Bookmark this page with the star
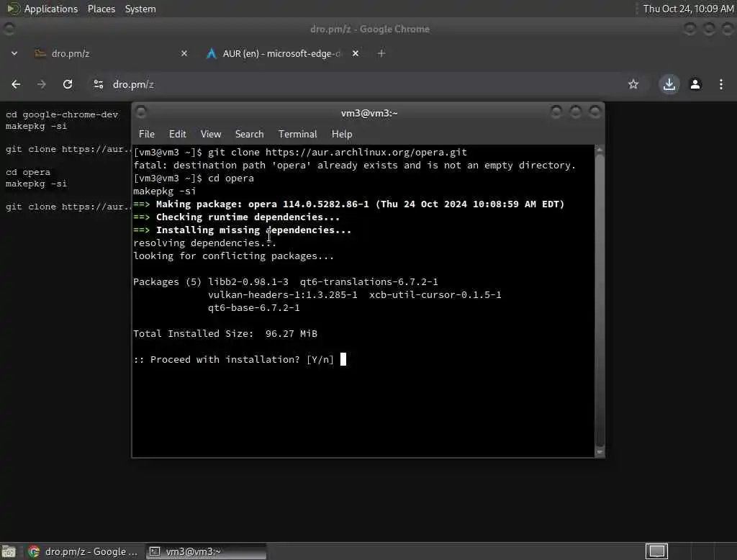This screenshot has width=737, height=560. pyautogui.click(x=633, y=84)
